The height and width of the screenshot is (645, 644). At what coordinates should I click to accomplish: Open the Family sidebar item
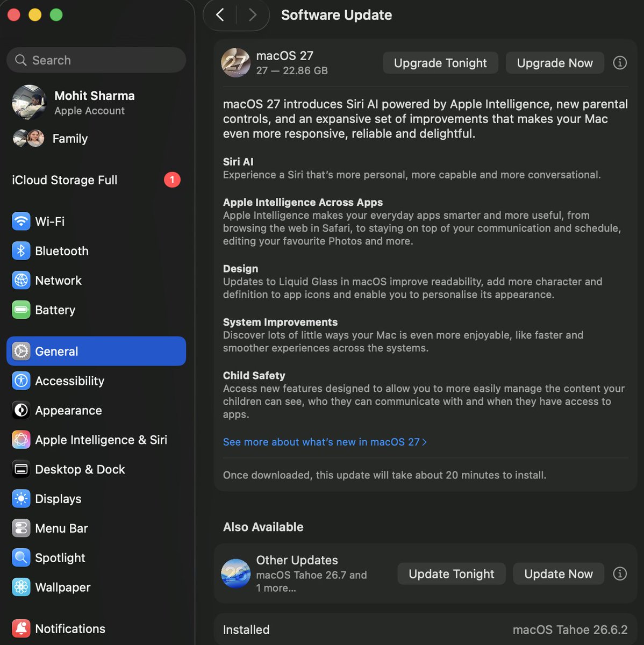pyautogui.click(x=96, y=139)
